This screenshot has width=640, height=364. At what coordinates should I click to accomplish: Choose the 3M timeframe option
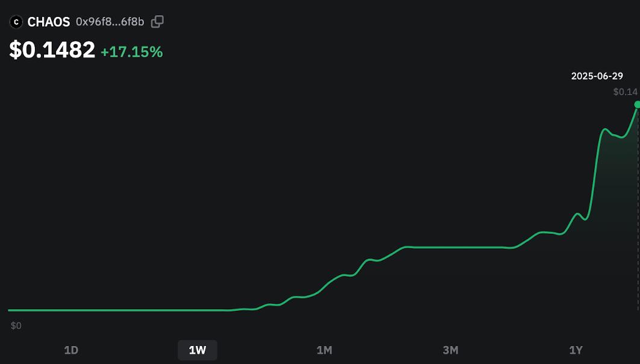click(x=451, y=350)
